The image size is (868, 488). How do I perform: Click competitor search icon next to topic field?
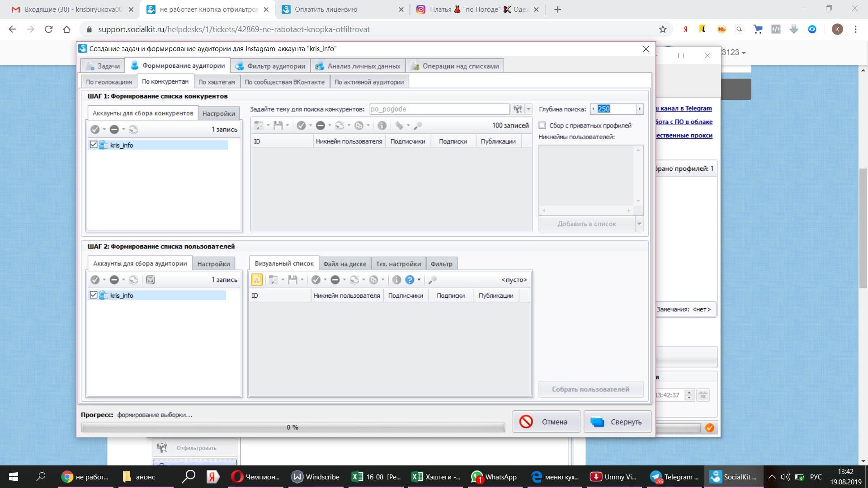tap(518, 109)
